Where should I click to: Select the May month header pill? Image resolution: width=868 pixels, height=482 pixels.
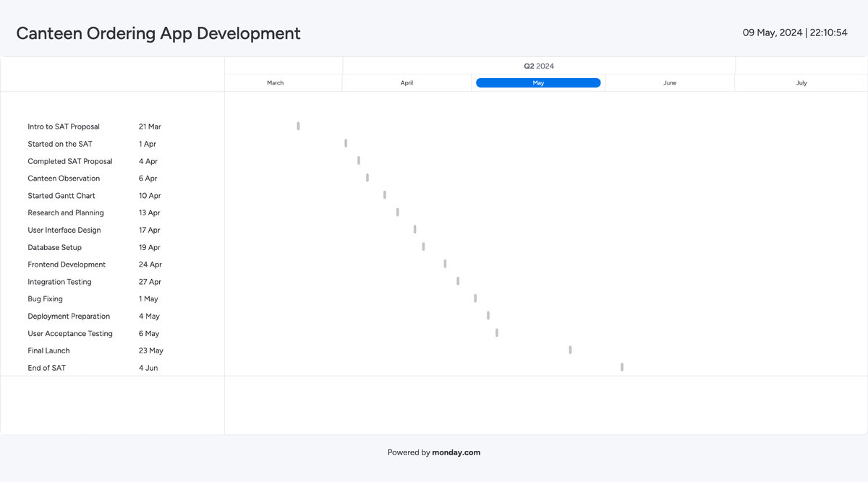pyautogui.click(x=537, y=82)
